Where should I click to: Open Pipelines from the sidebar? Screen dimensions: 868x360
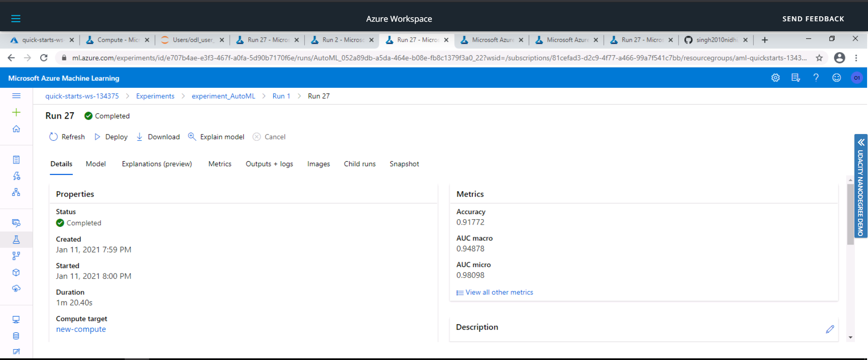(x=16, y=256)
